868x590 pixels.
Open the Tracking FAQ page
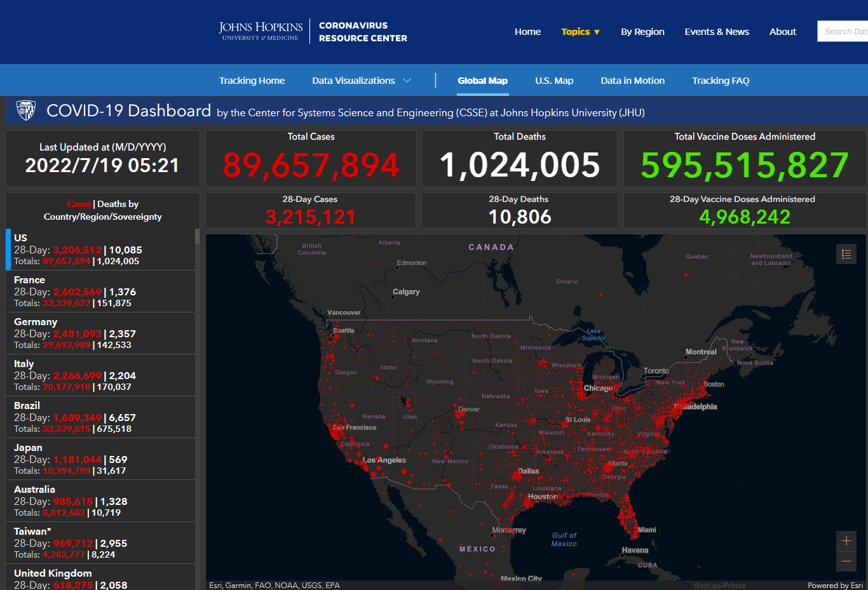pos(721,81)
